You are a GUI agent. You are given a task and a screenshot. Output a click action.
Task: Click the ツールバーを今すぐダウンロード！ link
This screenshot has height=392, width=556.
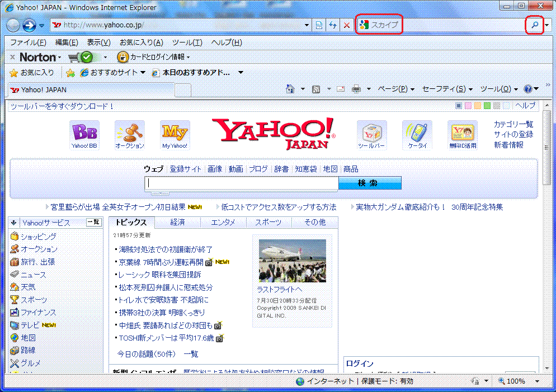point(62,106)
